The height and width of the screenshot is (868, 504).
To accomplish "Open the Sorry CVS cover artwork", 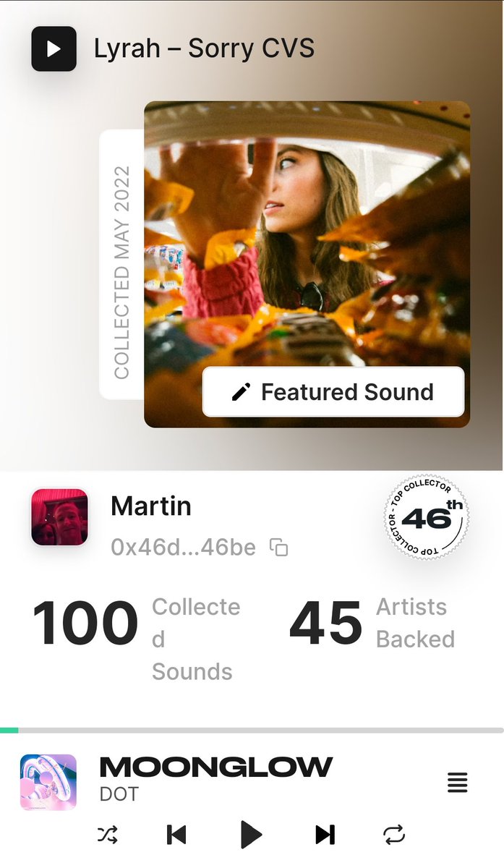I will (307, 264).
